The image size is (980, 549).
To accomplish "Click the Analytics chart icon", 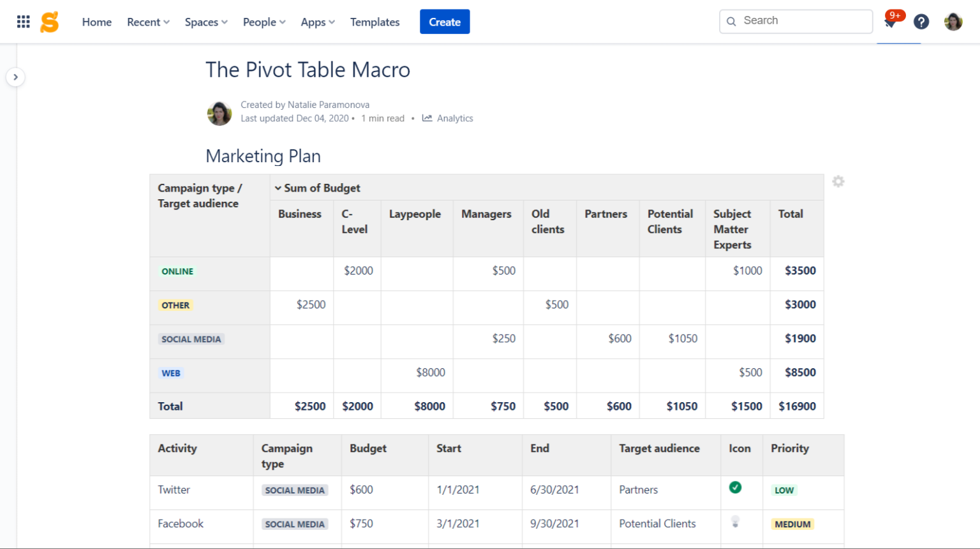I will pyautogui.click(x=426, y=118).
